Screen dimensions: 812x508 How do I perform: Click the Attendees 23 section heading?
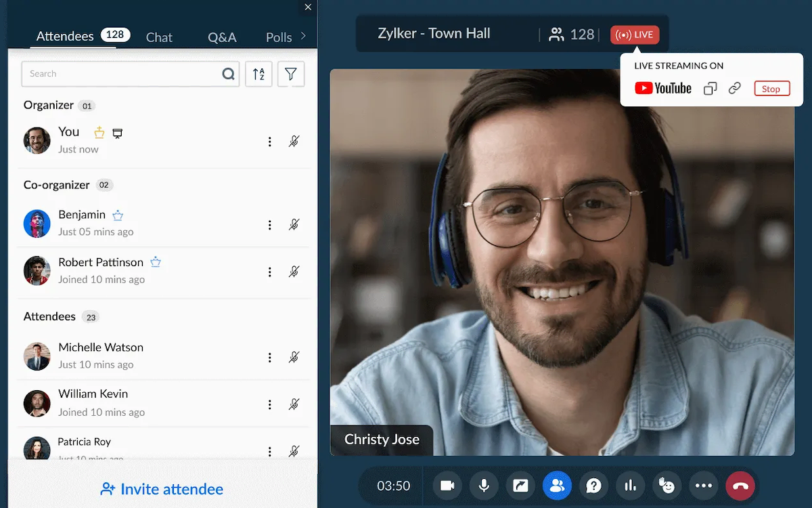tap(61, 316)
